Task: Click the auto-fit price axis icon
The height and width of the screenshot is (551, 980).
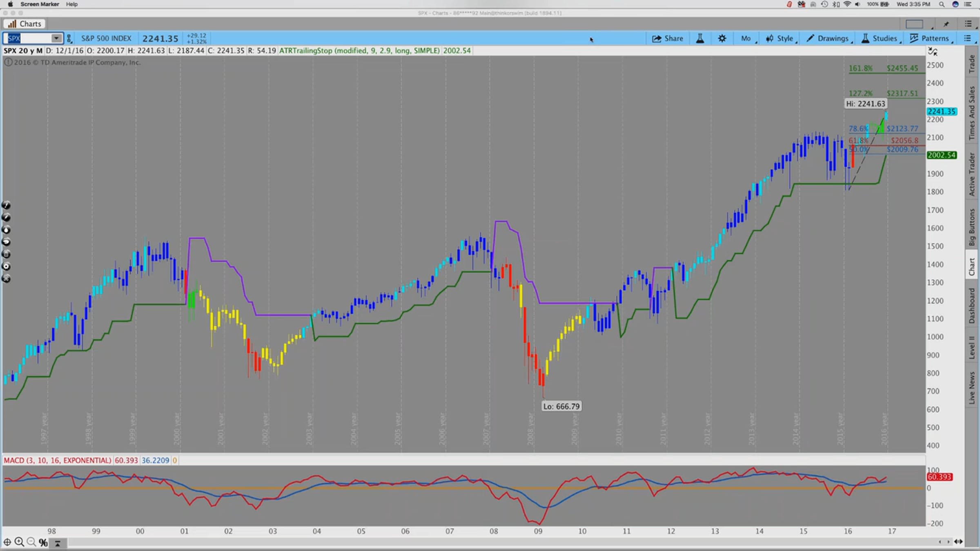Action: (x=933, y=52)
